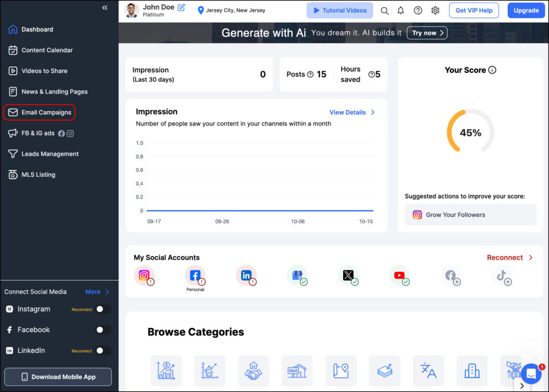This screenshot has width=549, height=392.
Task: Click the Upgrade button
Action: (x=526, y=11)
